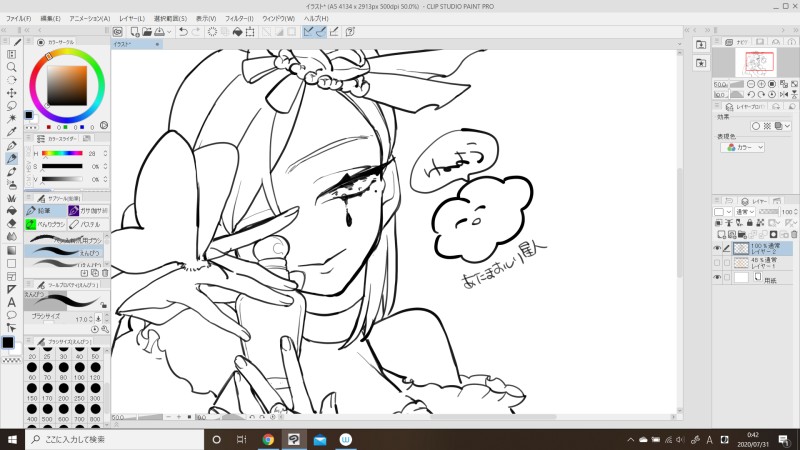Click Lock layer padlock icon
Screen dimensions: 800x450
click(x=749, y=223)
